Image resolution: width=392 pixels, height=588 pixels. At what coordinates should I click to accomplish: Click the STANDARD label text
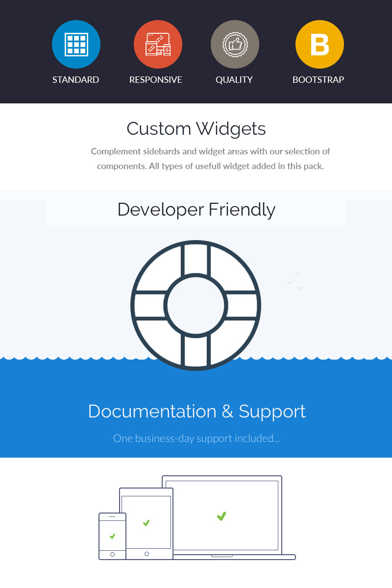76,80
